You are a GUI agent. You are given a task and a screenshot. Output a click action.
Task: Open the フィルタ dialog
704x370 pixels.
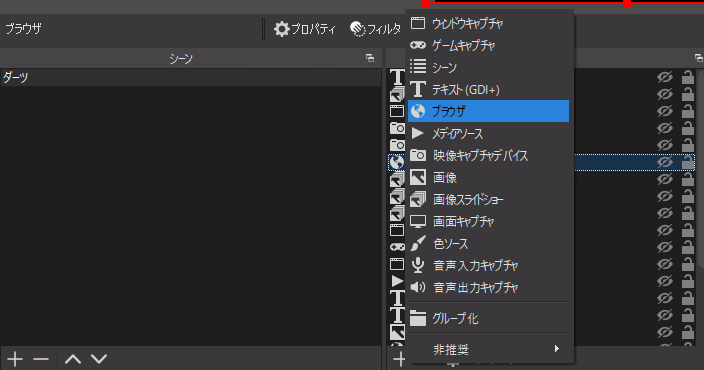click(x=375, y=29)
